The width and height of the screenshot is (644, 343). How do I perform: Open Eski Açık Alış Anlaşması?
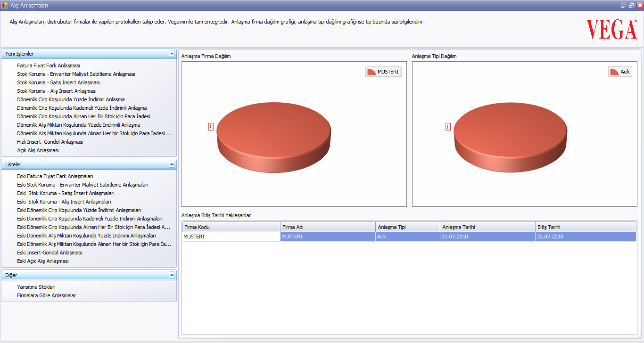click(43, 261)
